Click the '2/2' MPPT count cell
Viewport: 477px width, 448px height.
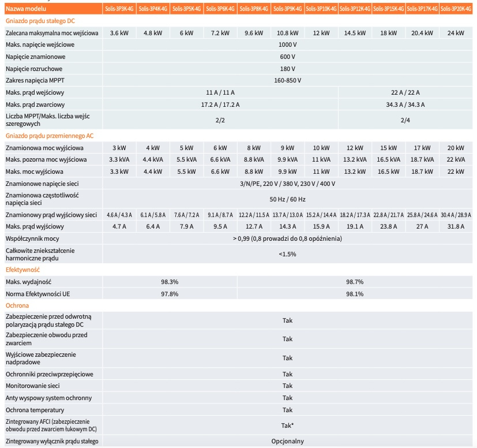click(220, 120)
